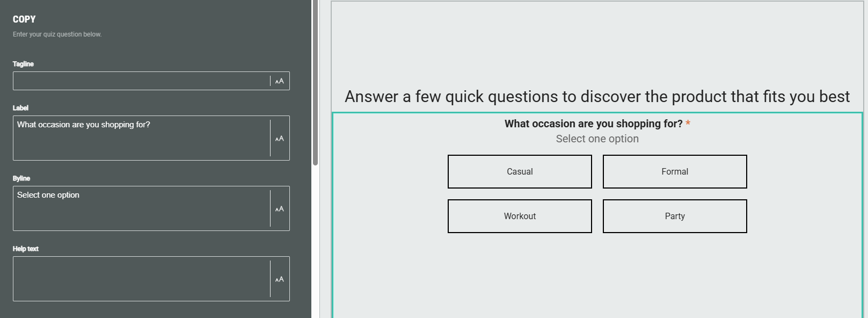
Task: Click the orange required asterisk
Action: coord(688,124)
